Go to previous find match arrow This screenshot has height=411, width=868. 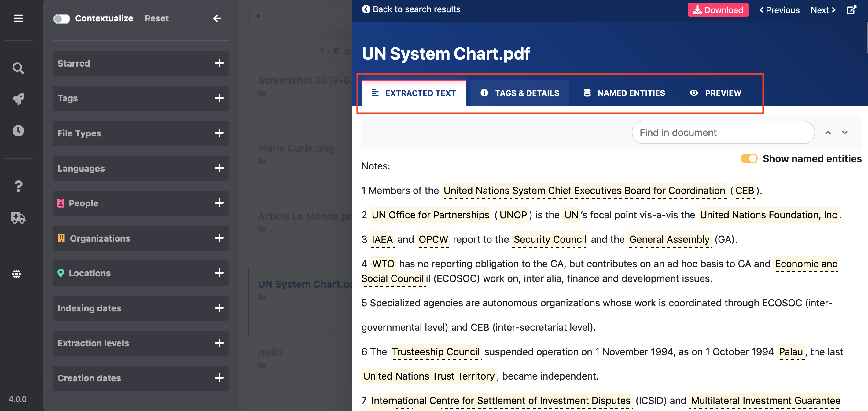[x=828, y=133]
